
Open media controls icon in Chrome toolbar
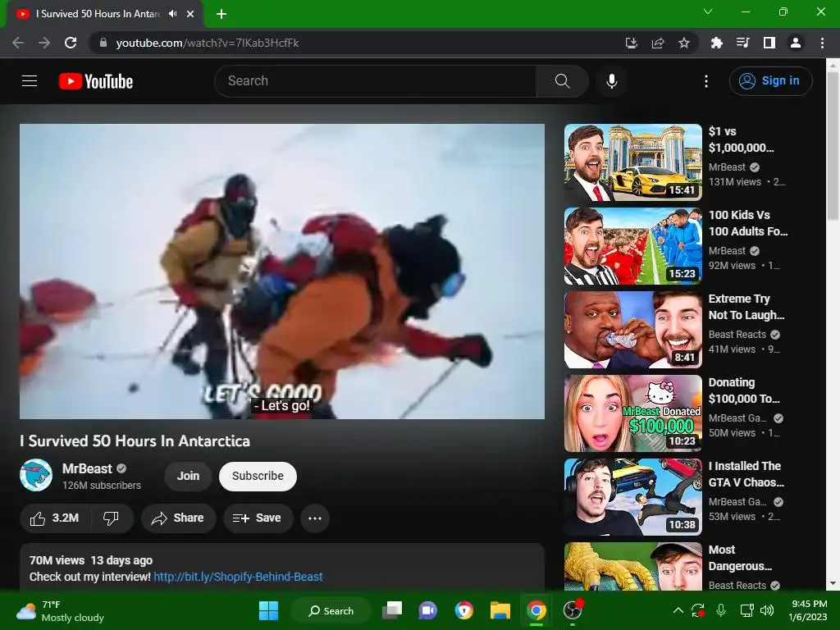pyautogui.click(x=743, y=43)
